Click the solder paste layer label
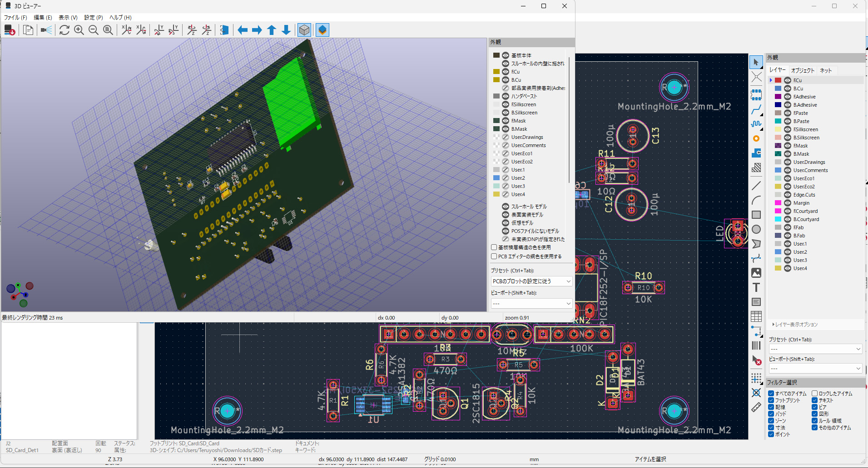This screenshot has height=468, width=868. tap(524, 96)
